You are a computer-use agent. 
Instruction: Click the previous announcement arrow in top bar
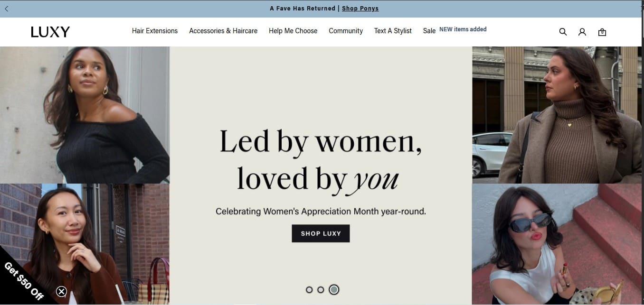click(6, 9)
